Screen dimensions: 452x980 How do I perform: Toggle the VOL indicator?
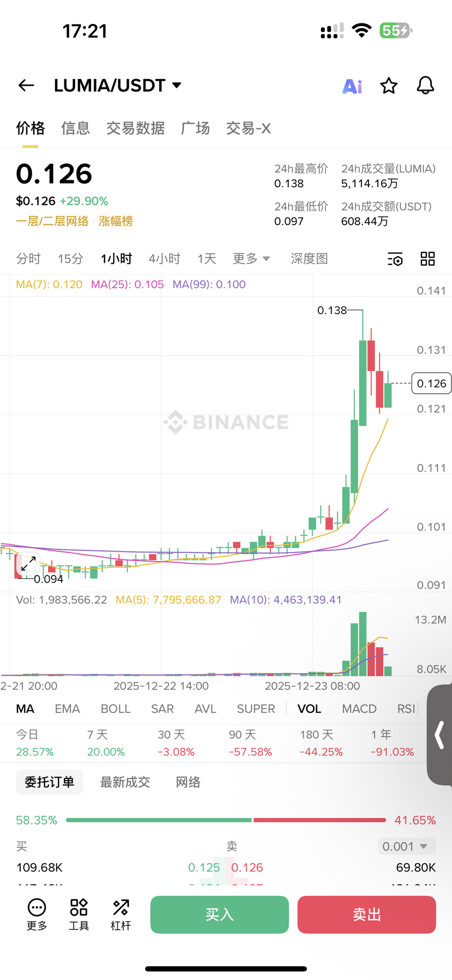pos(309,709)
